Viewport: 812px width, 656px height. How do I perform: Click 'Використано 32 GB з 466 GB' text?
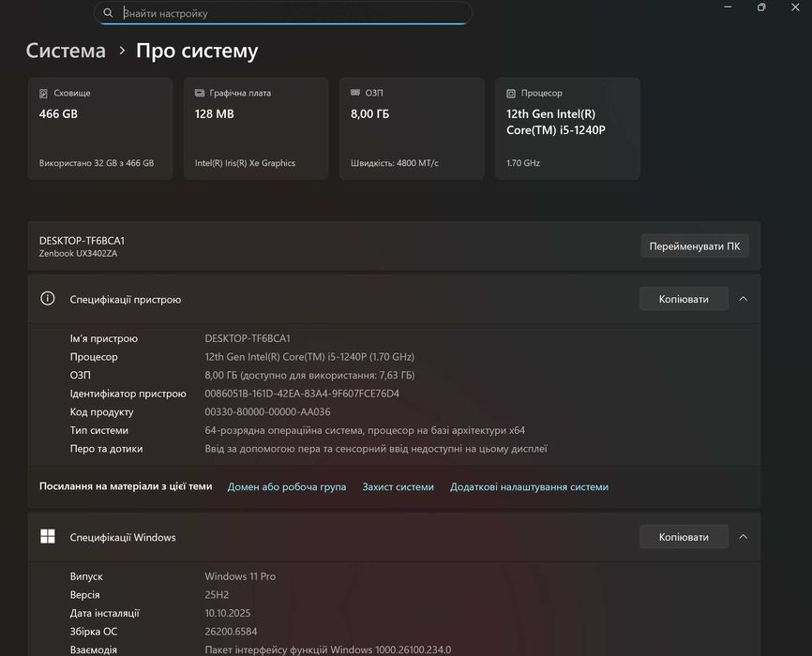pos(97,163)
